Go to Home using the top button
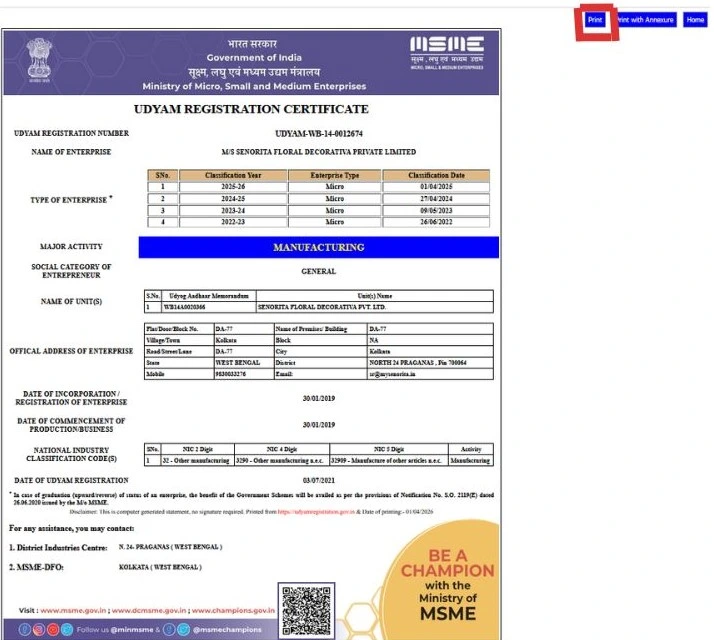The height and width of the screenshot is (640, 714). coord(695,20)
